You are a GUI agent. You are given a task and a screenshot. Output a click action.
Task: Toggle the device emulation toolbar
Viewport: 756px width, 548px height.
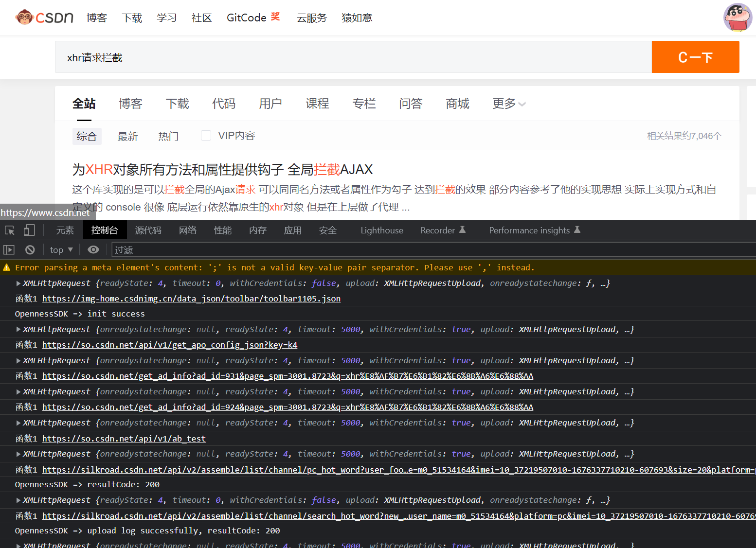29,230
